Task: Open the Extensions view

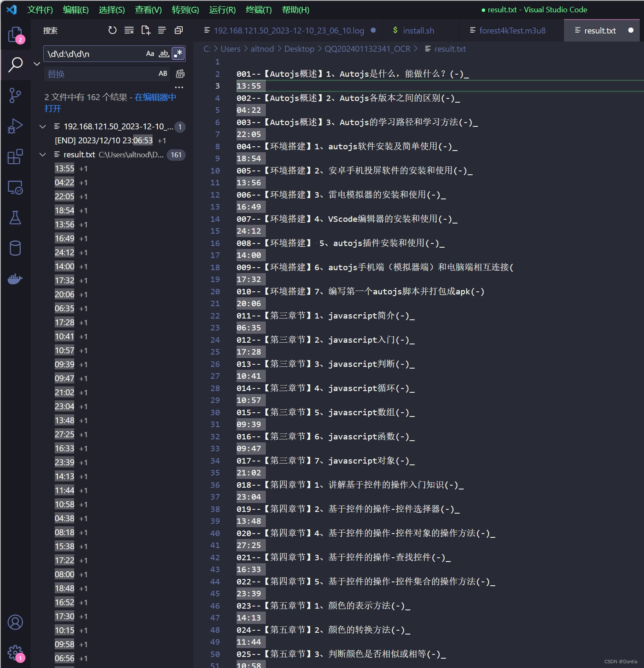Action: [x=15, y=157]
